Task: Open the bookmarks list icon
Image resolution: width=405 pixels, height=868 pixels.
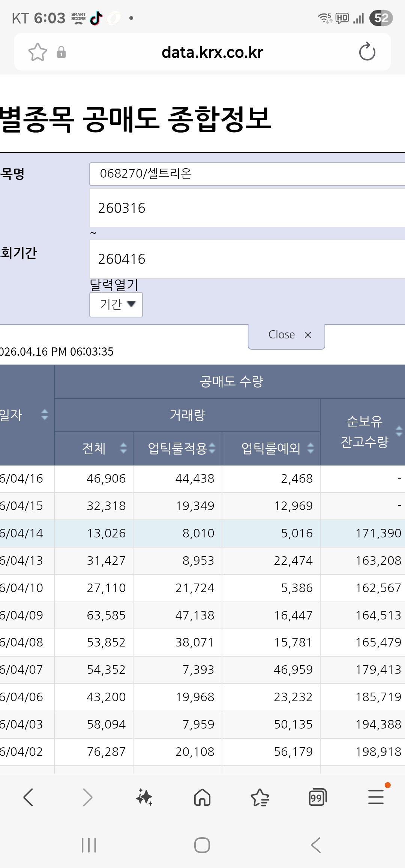Action: (260, 797)
